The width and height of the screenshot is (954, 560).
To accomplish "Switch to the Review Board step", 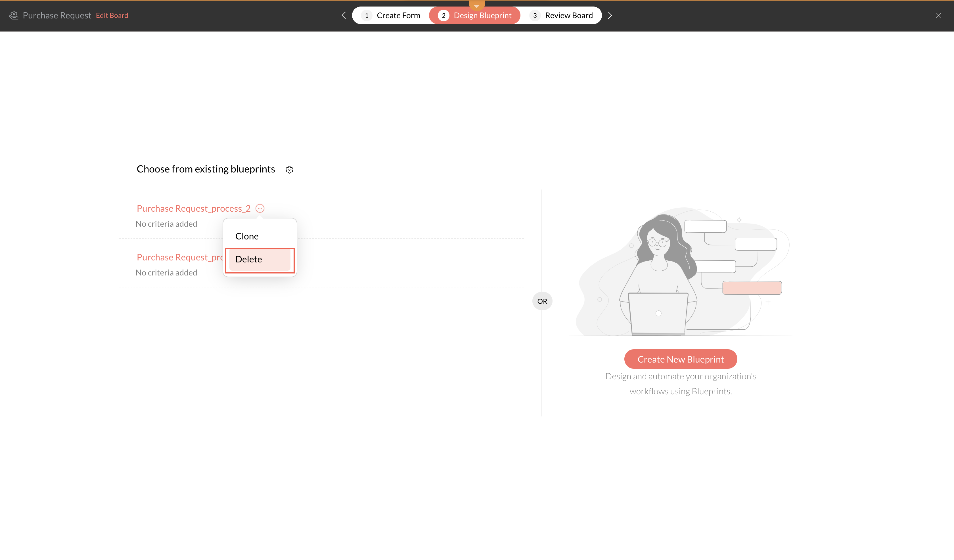I will [569, 16].
